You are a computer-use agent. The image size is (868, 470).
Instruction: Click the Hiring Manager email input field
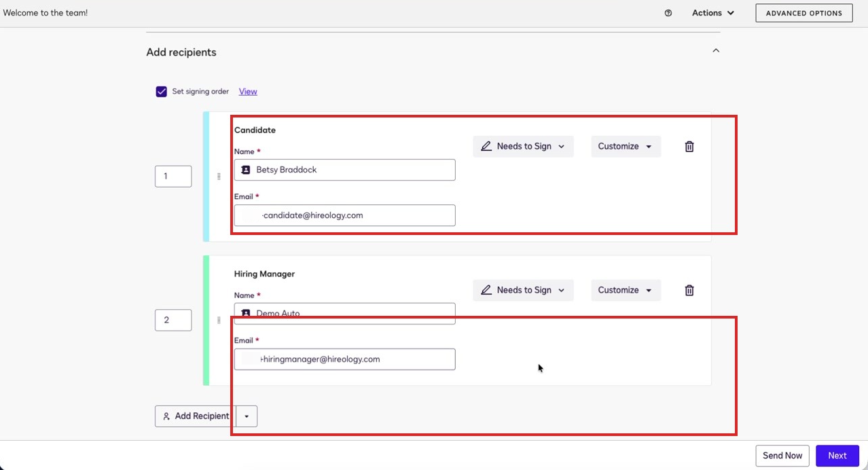tap(345, 359)
